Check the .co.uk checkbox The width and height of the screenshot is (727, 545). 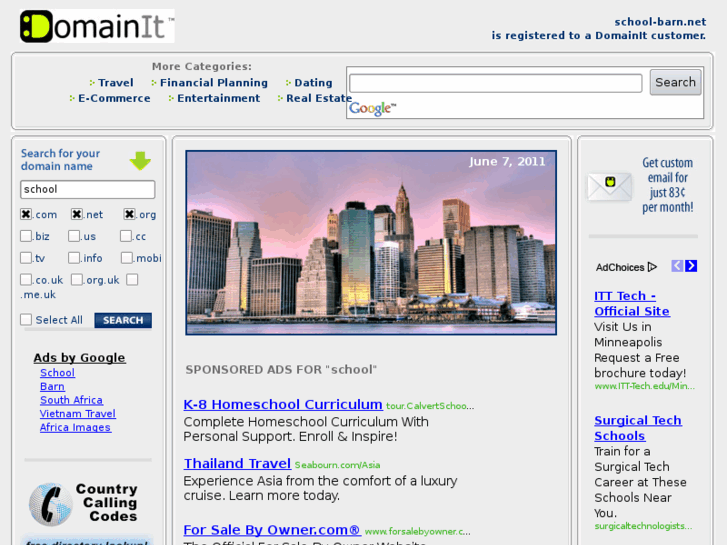26,279
